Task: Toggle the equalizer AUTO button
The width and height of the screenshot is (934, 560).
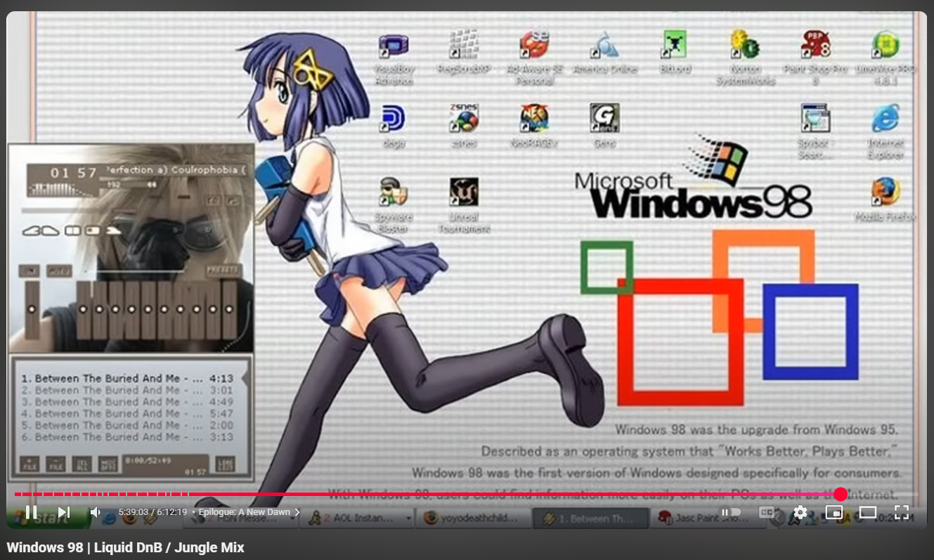Action: [x=59, y=271]
